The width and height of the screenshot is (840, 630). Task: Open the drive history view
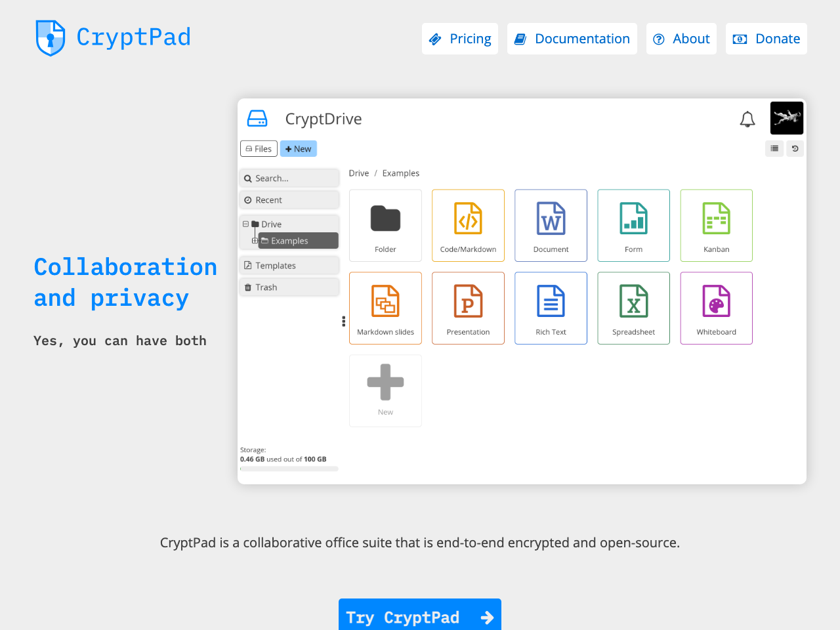click(795, 148)
